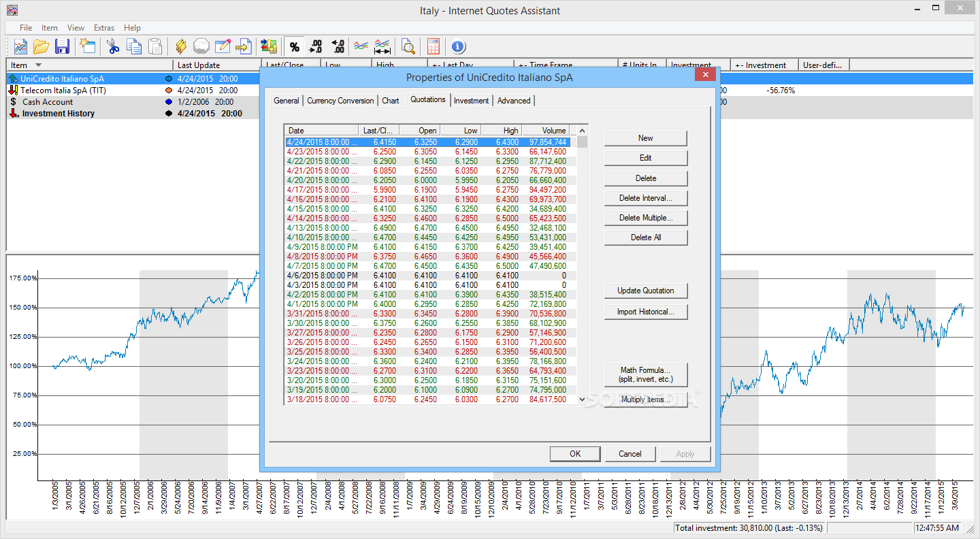Switch to the General tab

[287, 101]
